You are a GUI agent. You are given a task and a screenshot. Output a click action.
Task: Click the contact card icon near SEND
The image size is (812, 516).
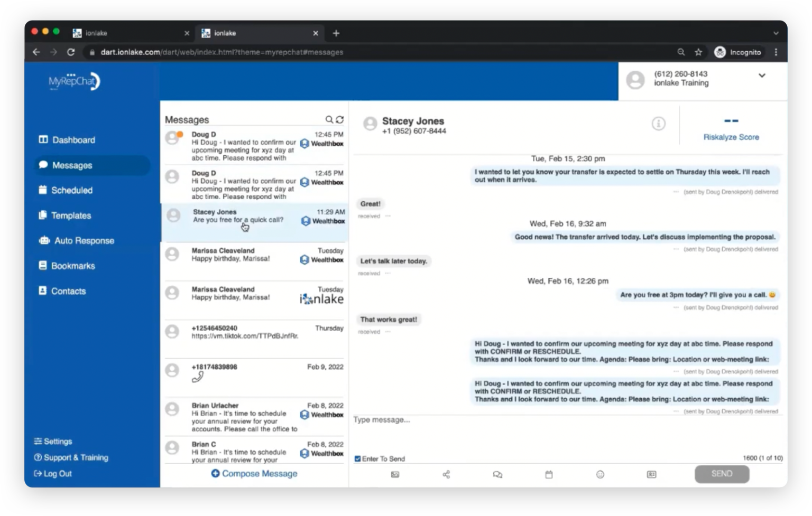(651, 474)
